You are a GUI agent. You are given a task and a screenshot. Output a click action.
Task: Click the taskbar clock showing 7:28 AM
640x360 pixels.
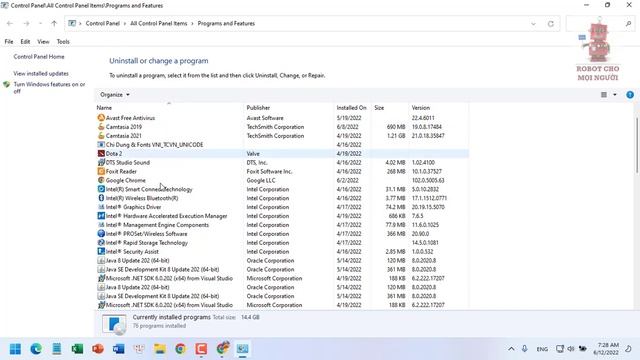tap(606, 349)
